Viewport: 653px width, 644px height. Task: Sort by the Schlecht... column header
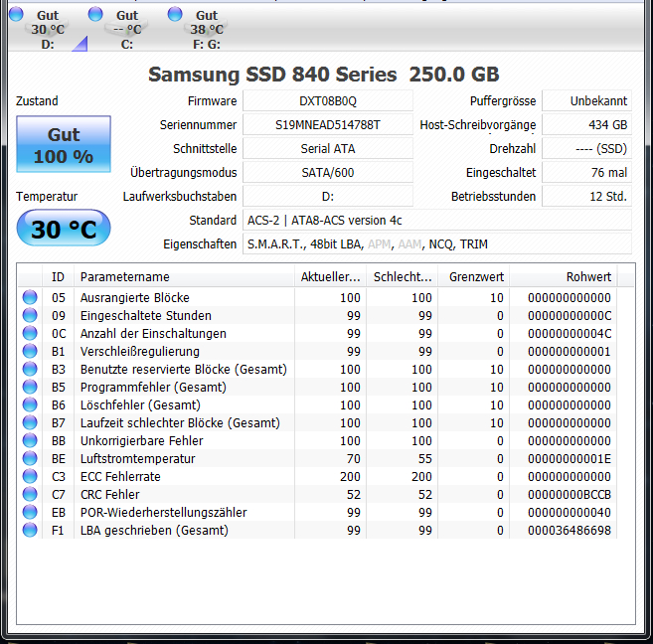(x=402, y=277)
